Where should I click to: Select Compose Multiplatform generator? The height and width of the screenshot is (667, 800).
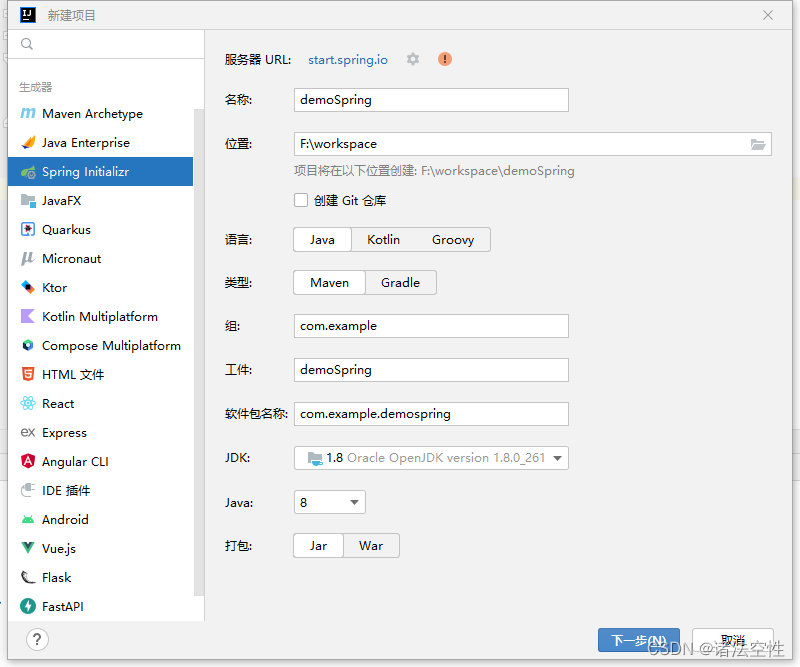click(101, 345)
